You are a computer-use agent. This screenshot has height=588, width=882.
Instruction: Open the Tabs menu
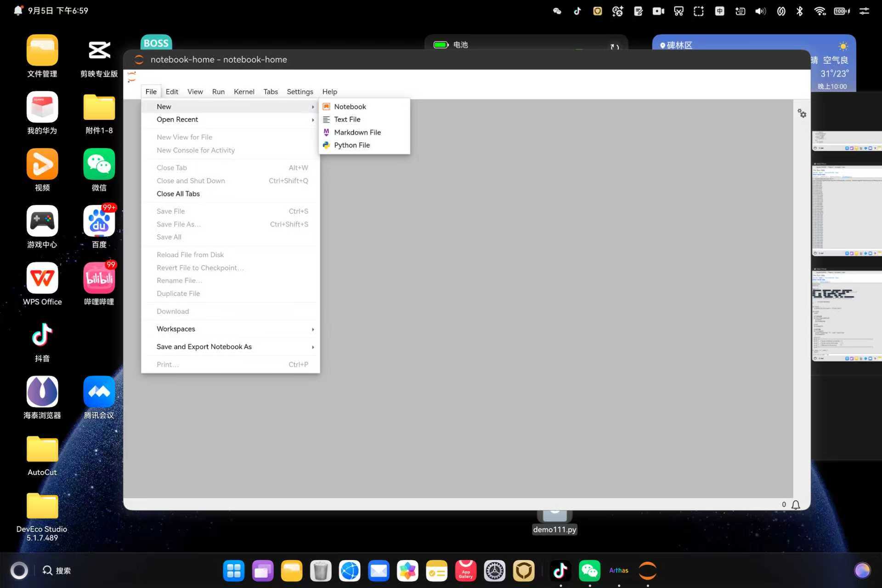pyautogui.click(x=271, y=92)
